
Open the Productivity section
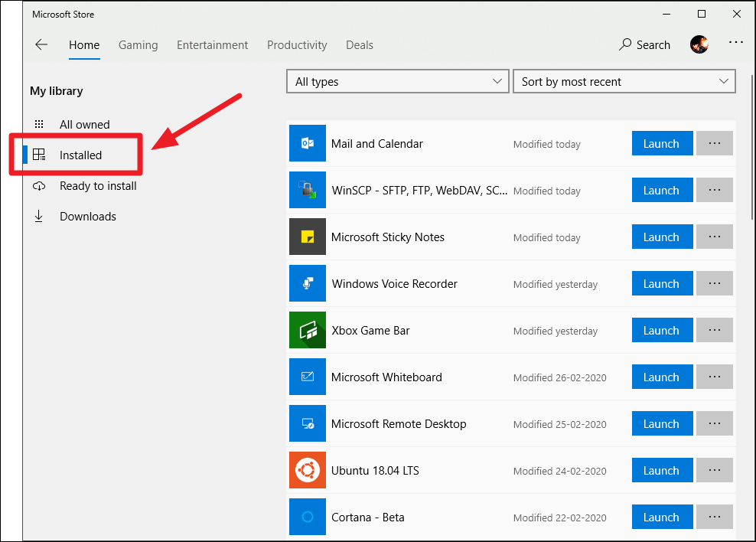(297, 45)
